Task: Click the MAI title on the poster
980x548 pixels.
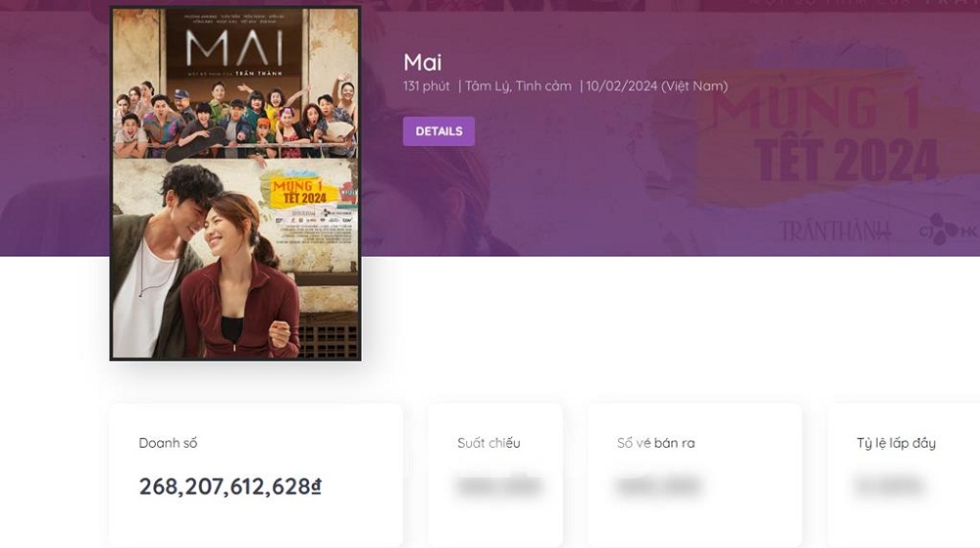Action: 234,48
